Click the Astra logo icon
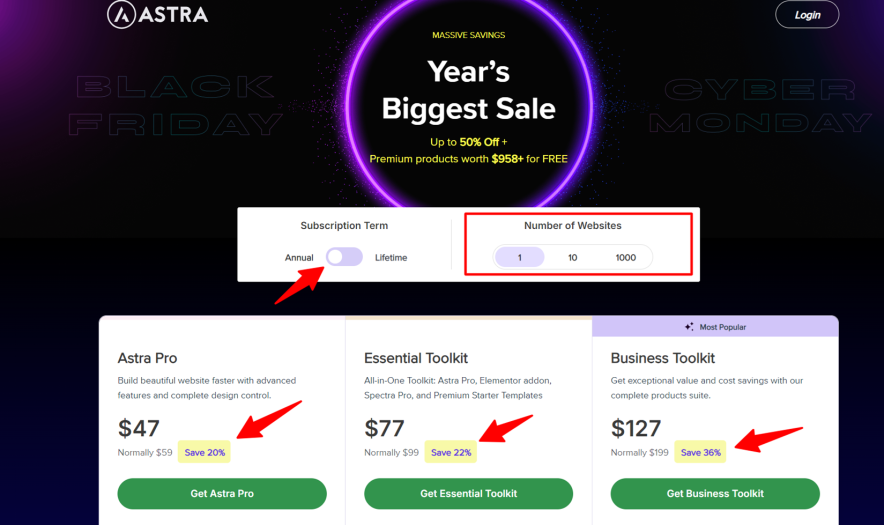Viewport: 884px width, 525px height. (121, 14)
